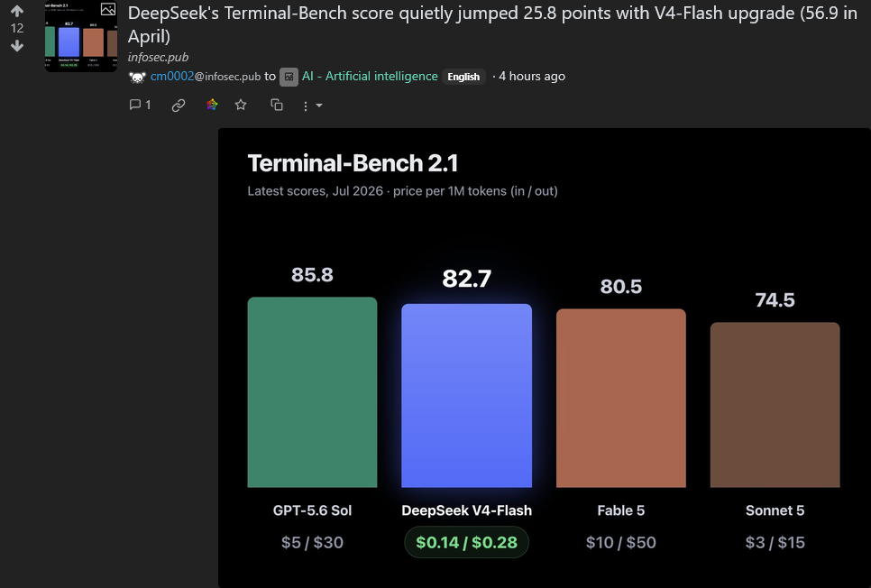871x588 pixels.
Task: Open the comments icon showing 1 comment
Action: (140, 105)
